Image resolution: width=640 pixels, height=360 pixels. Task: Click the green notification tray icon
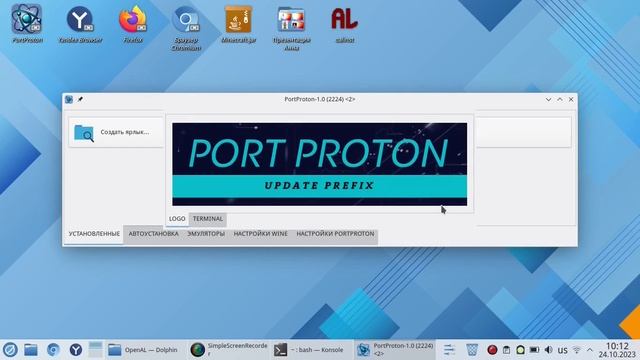click(x=520, y=350)
